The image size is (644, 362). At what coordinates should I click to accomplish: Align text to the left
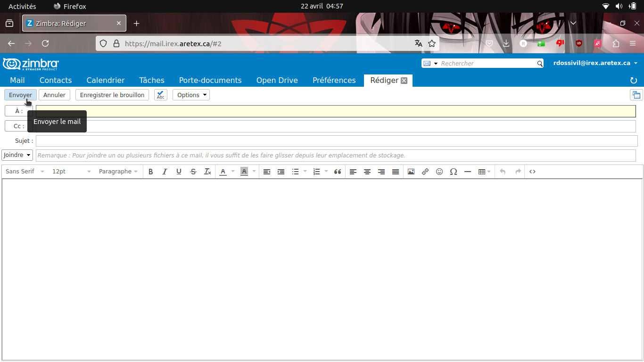point(353,172)
